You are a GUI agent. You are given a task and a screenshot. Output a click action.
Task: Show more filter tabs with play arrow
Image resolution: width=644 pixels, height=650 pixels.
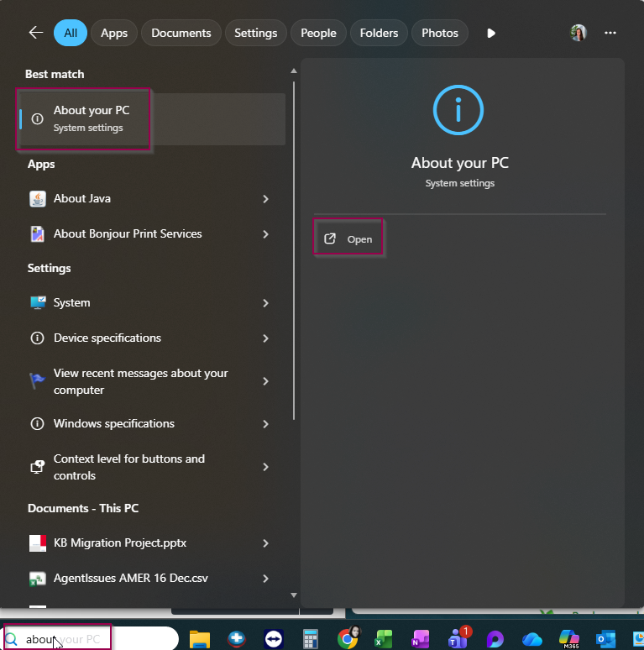491,33
